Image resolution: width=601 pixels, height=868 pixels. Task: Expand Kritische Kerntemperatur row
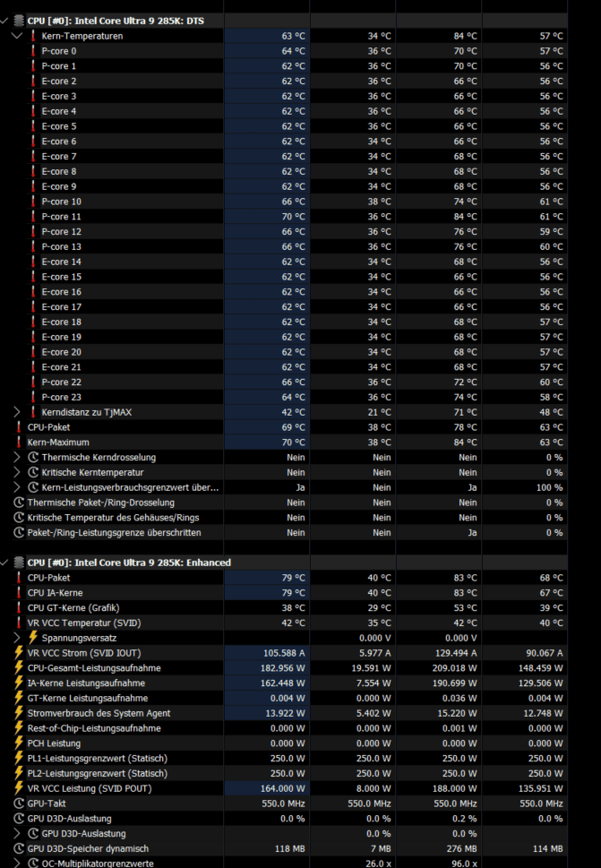(x=17, y=472)
